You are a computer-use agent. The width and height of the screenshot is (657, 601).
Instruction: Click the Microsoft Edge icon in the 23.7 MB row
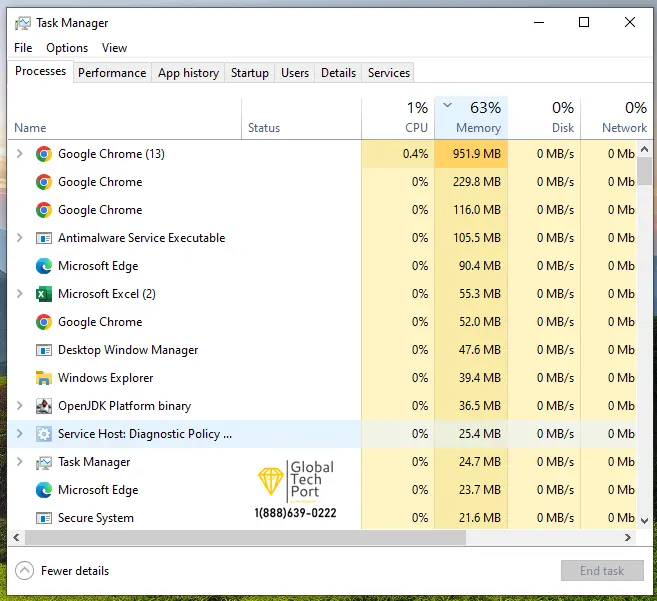click(44, 490)
